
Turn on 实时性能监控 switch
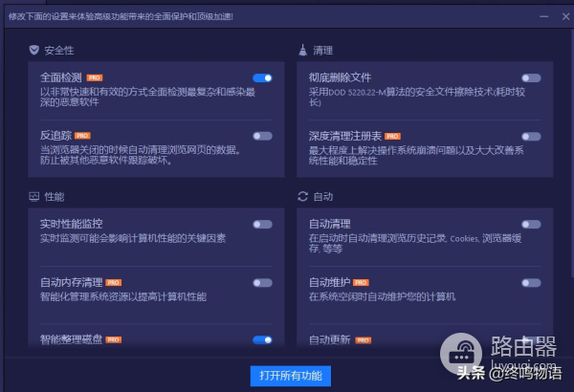pyautogui.click(x=262, y=225)
